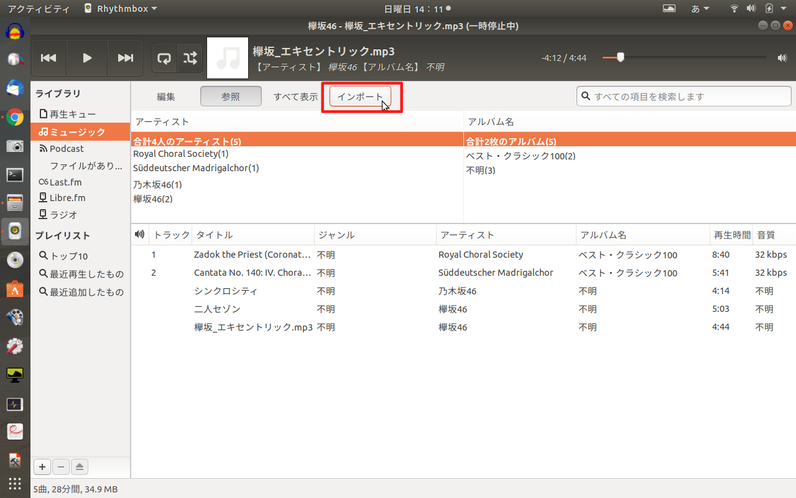Sort by the ジャンル column header
The width and height of the screenshot is (796, 498).
click(376, 235)
